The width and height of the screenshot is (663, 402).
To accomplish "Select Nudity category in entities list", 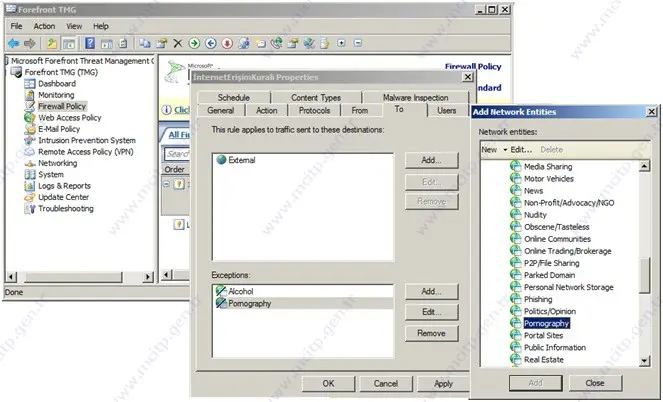I will [x=535, y=215].
